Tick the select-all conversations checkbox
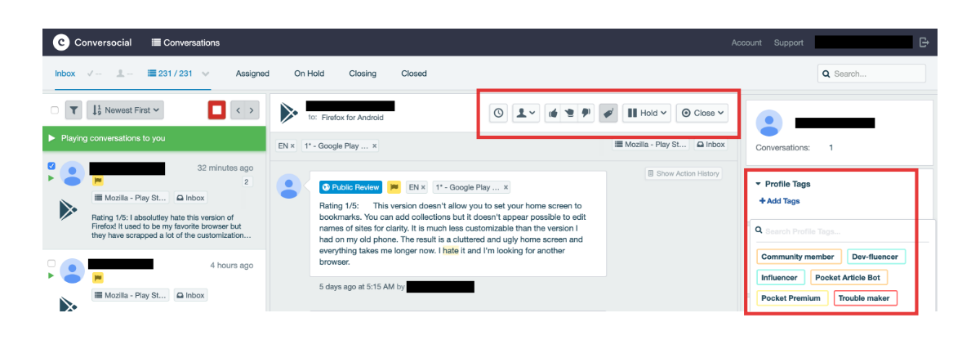This screenshot has width=980, height=340. 54,110
